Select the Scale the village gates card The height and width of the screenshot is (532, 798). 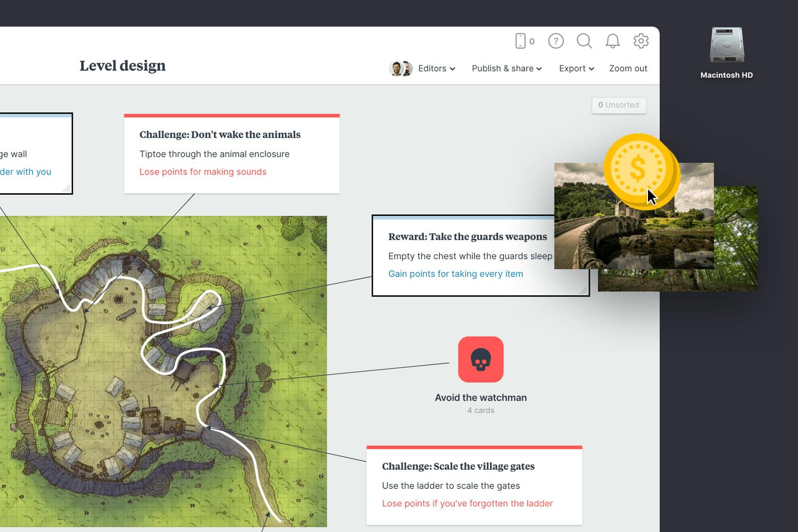tap(475, 485)
